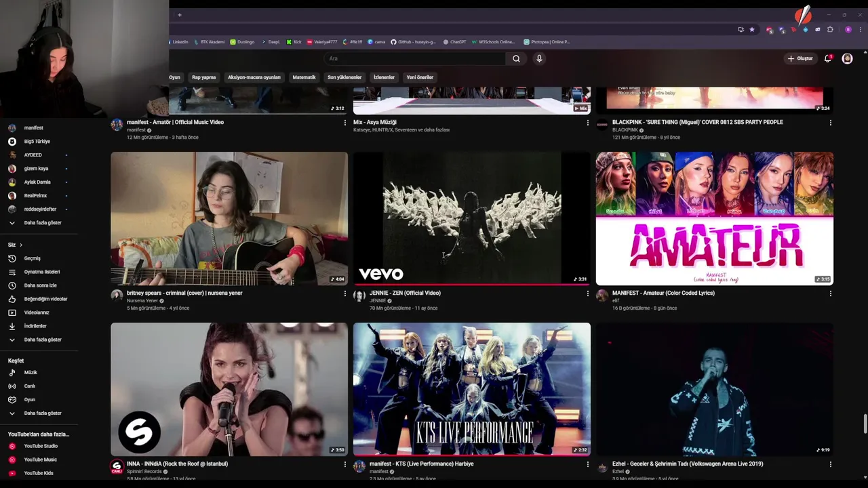868x488 pixels.
Task: Open the account avatar menu
Action: pyautogui.click(x=847, y=58)
